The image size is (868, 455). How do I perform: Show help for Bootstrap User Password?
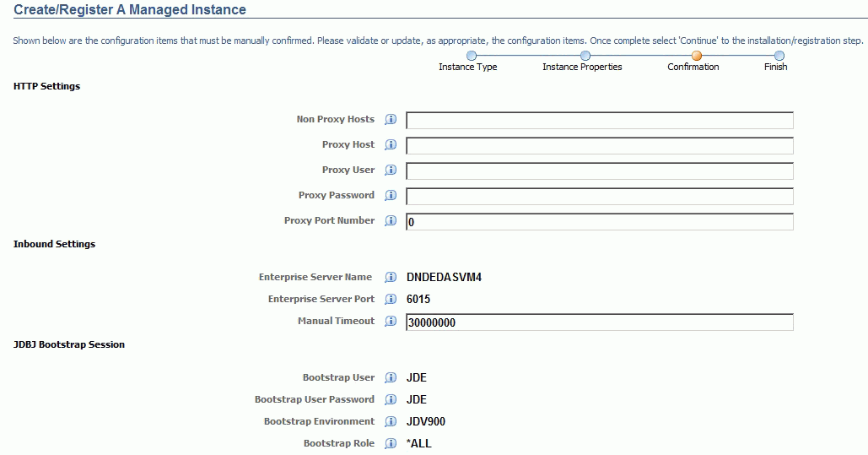[391, 400]
